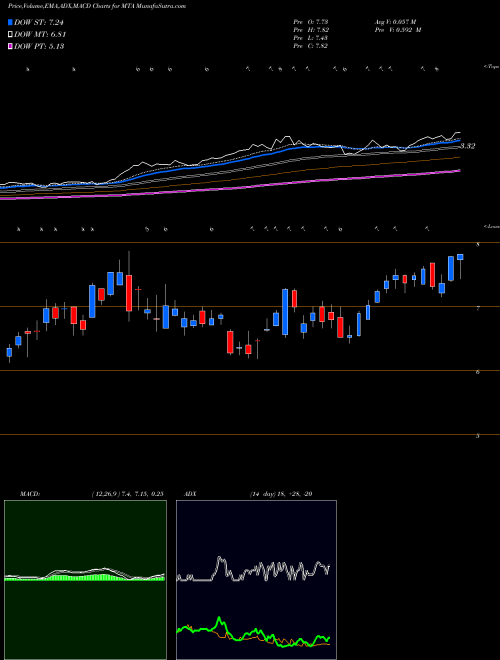Click the 'MACD:' panel label
This screenshot has width=500, height=660.
click(29, 494)
